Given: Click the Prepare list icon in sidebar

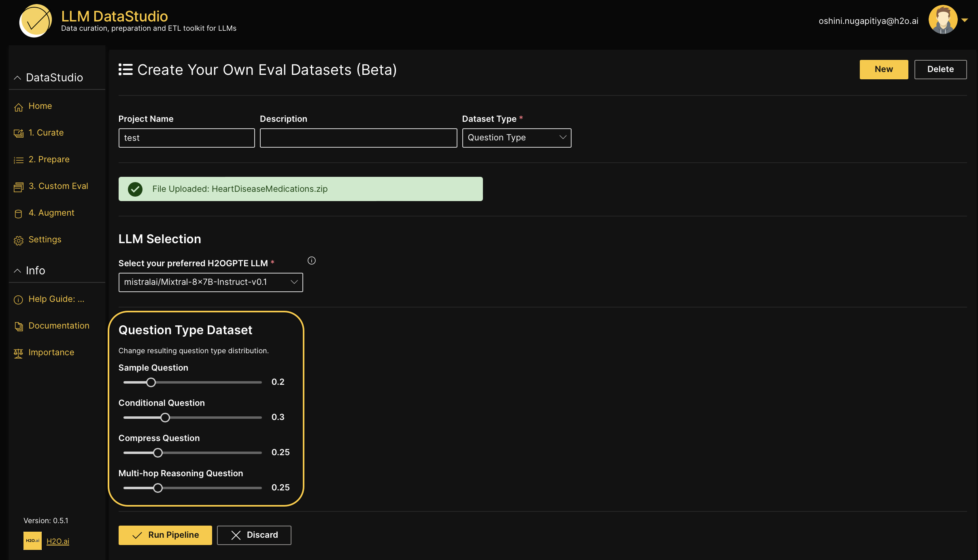Looking at the screenshot, I should coord(18,160).
